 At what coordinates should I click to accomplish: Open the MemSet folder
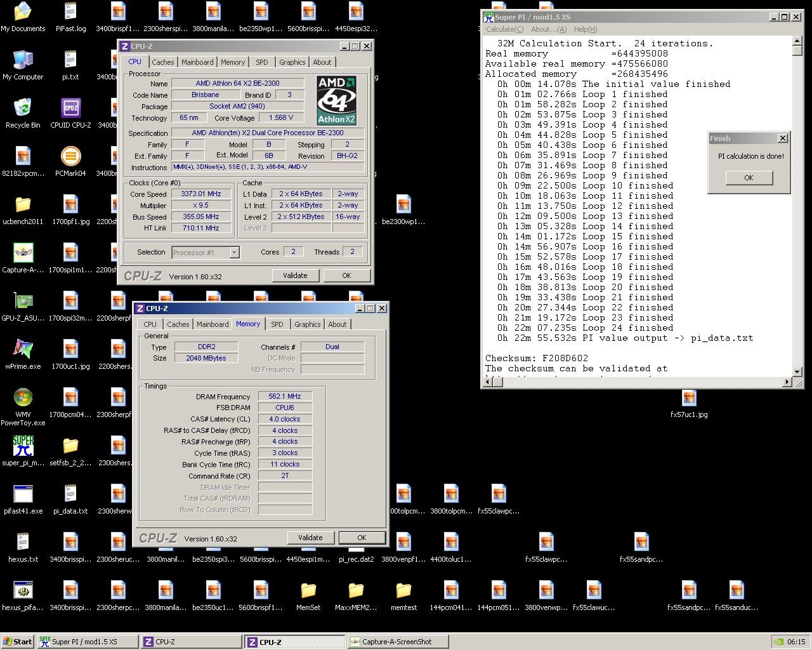[308, 596]
